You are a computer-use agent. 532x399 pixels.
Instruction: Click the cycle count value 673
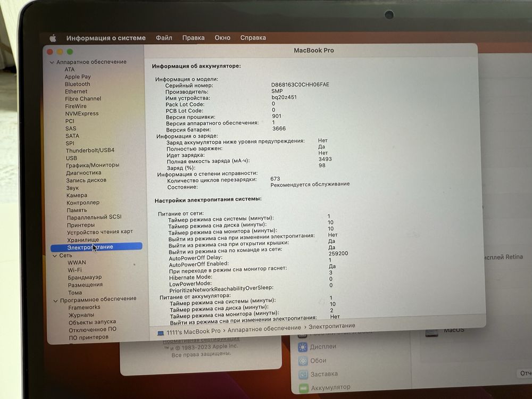click(275, 179)
